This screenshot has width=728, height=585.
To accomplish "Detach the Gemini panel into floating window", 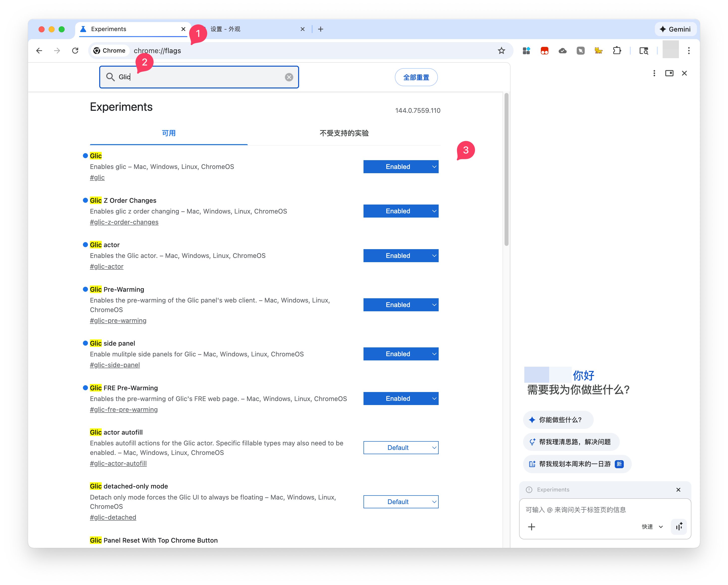I will coord(669,73).
